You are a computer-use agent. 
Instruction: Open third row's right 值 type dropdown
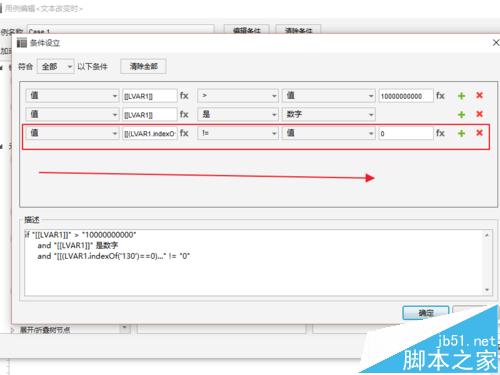(x=329, y=133)
